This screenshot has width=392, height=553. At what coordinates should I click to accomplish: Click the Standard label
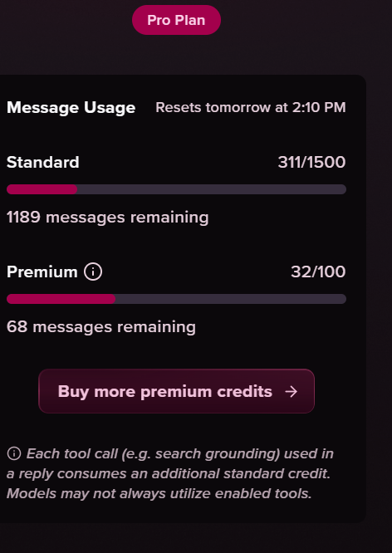point(43,162)
